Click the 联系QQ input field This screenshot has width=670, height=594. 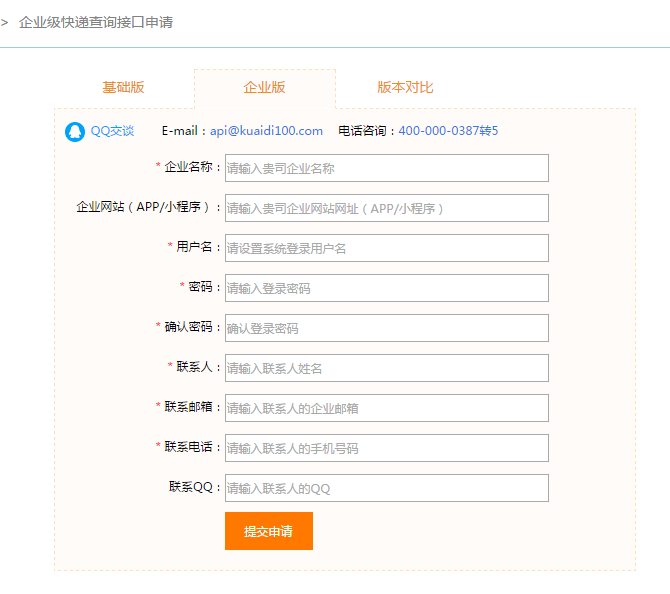coord(386,488)
